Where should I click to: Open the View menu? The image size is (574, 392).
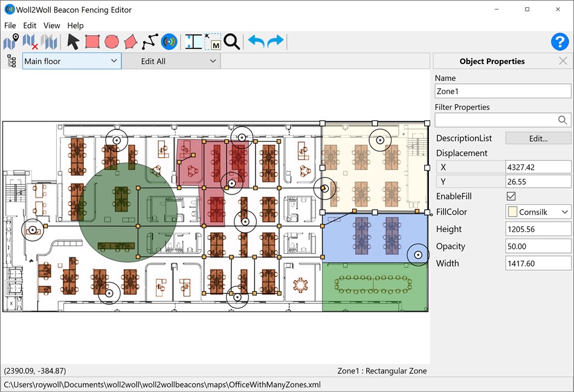tap(51, 25)
